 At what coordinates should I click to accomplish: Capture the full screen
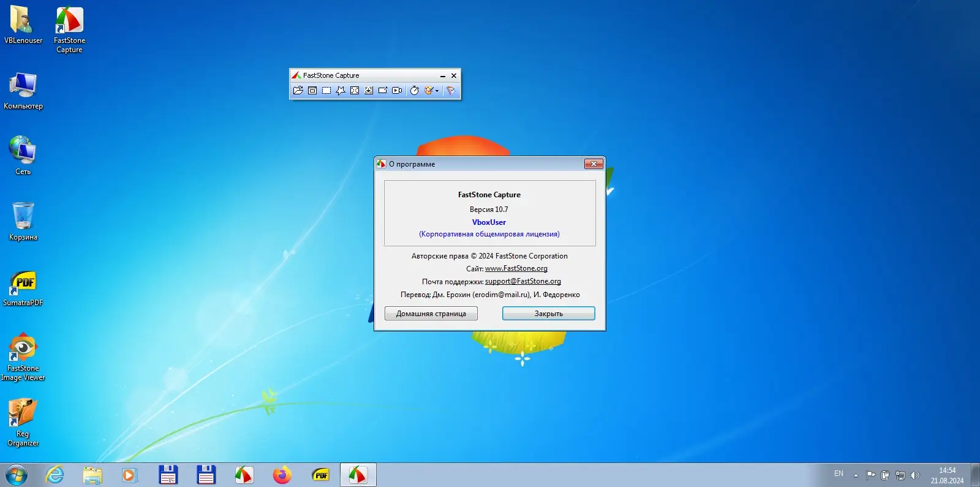coord(355,91)
